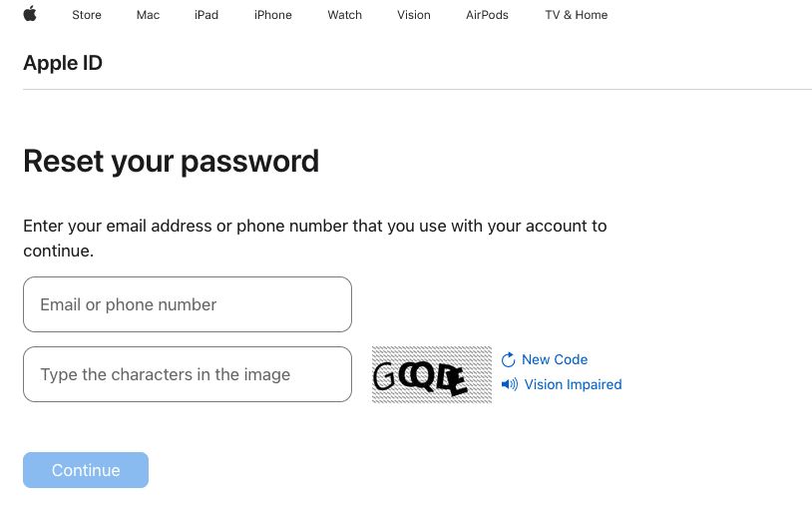Click the Apple logo icon

[x=30, y=14]
